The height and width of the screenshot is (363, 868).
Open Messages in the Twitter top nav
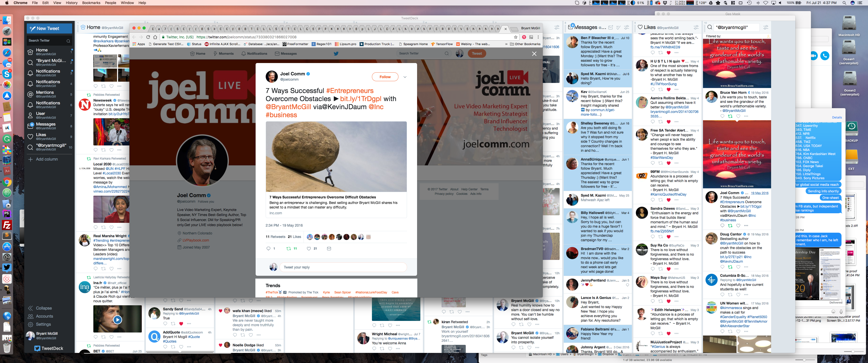(x=286, y=53)
